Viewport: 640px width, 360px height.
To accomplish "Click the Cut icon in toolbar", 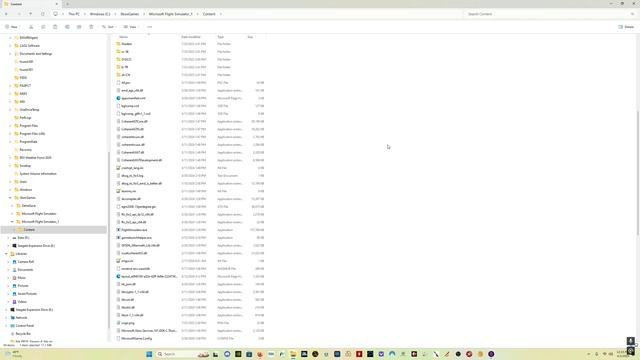I will [x=31, y=27].
